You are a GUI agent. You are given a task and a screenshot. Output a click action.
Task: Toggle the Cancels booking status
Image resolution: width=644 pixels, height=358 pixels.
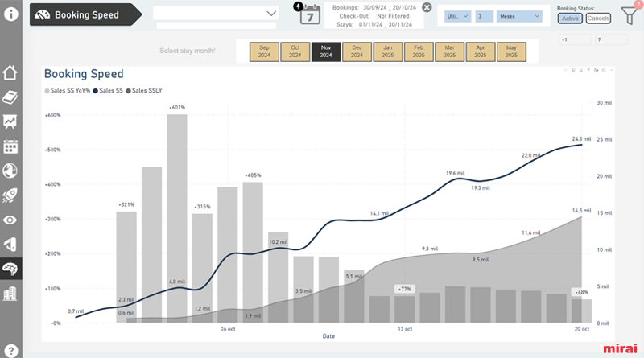598,19
